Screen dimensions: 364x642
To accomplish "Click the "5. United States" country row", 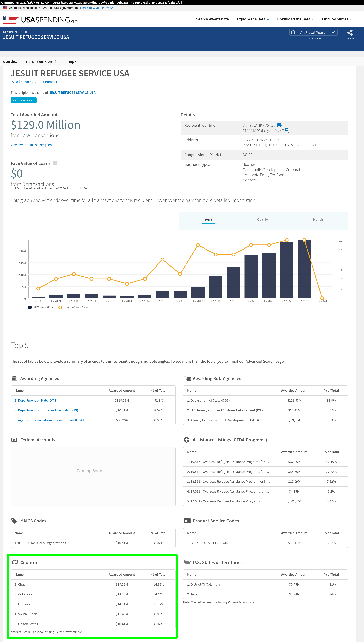I will 93,624.
